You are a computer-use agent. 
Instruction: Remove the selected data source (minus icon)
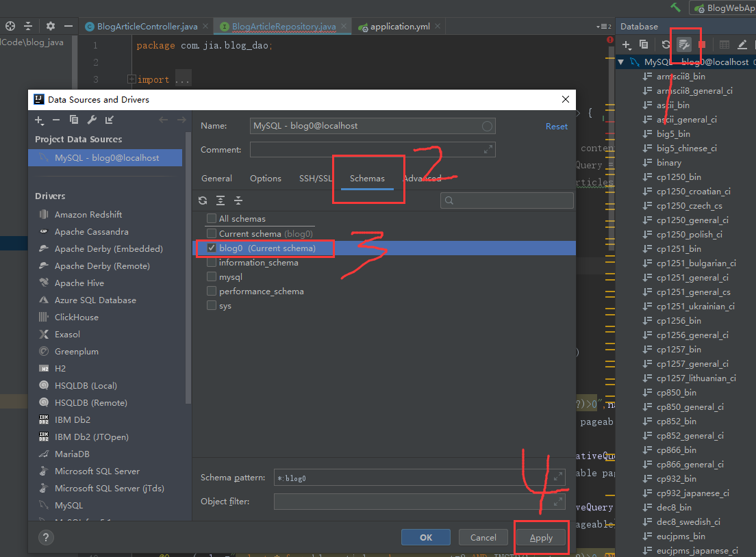pos(56,120)
